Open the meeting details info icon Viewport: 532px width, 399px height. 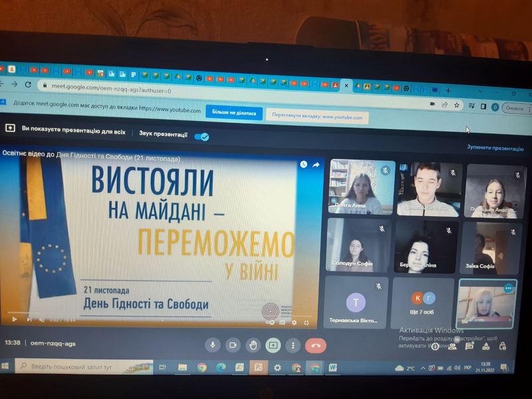click(x=436, y=346)
